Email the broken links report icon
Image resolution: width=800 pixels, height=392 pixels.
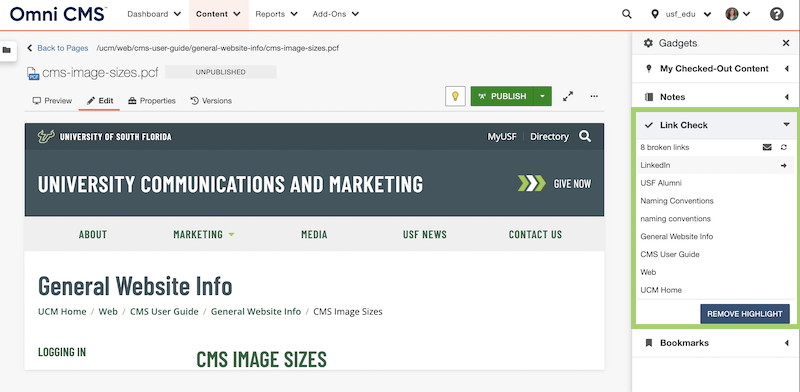pos(767,148)
